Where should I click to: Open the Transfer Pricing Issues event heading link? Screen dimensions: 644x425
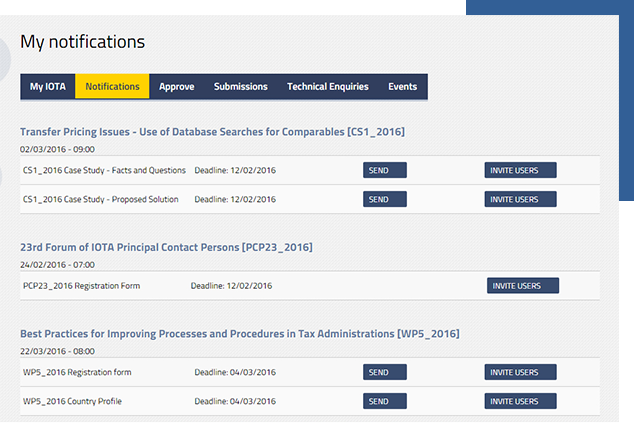212,132
